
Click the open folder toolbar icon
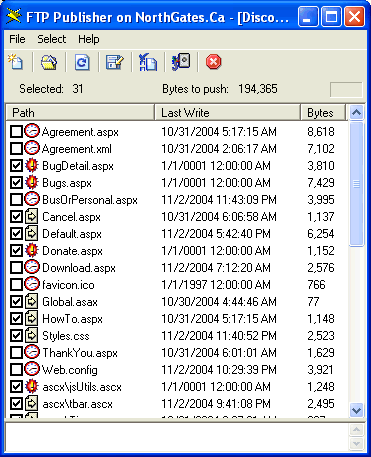49,62
